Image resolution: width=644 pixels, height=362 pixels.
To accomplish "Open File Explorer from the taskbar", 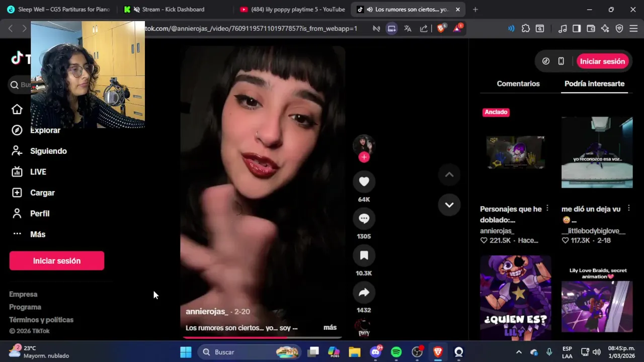I will click(355, 352).
